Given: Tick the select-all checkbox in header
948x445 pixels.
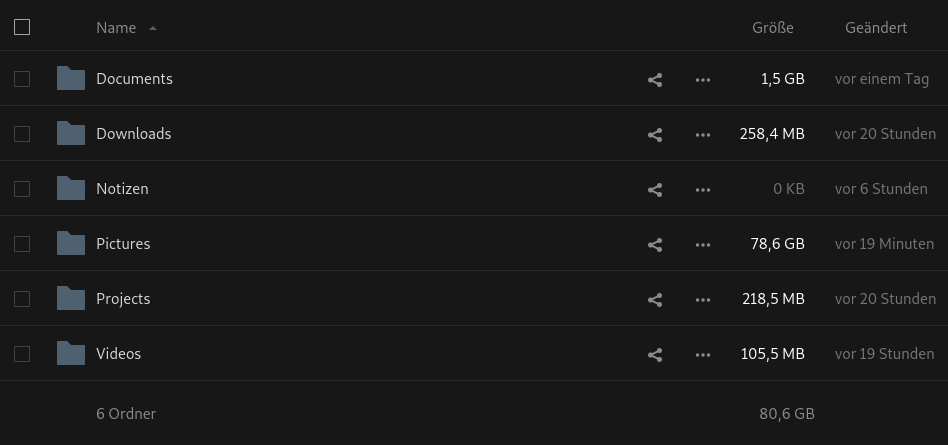Looking at the screenshot, I should [22, 27].
